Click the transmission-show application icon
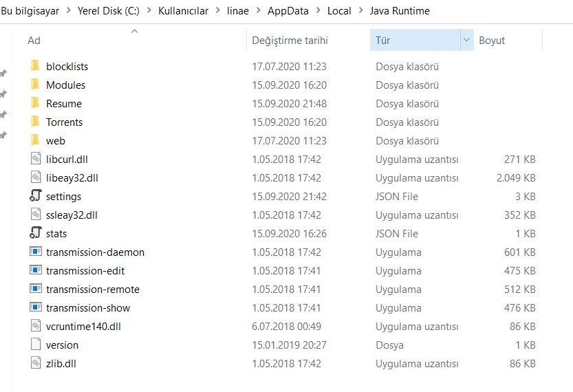 point(36,307)
